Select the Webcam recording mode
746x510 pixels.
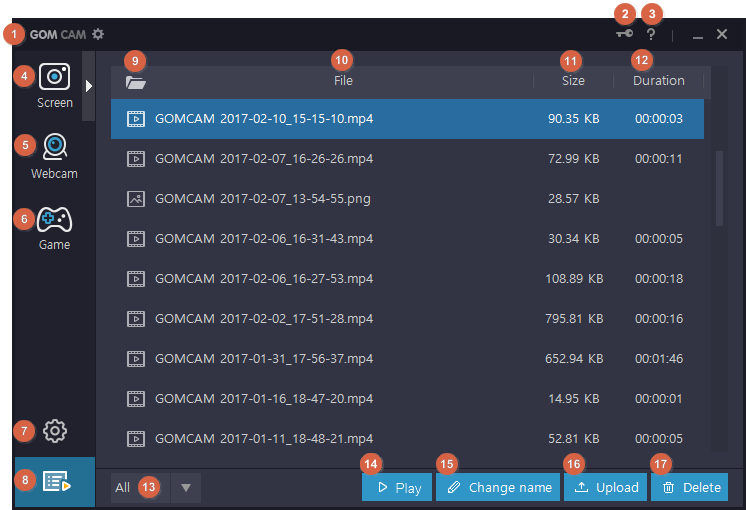click(55, 157)
